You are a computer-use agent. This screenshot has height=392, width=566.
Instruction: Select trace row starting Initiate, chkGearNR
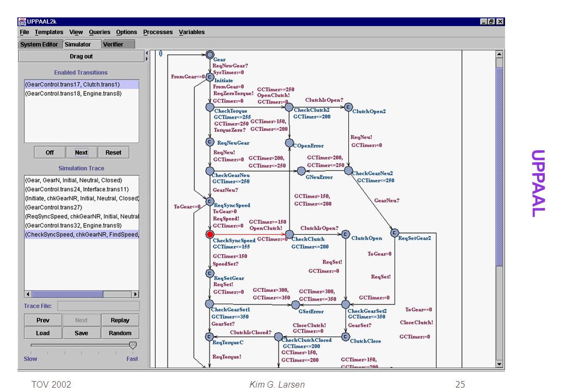click(x=81, y=198)
